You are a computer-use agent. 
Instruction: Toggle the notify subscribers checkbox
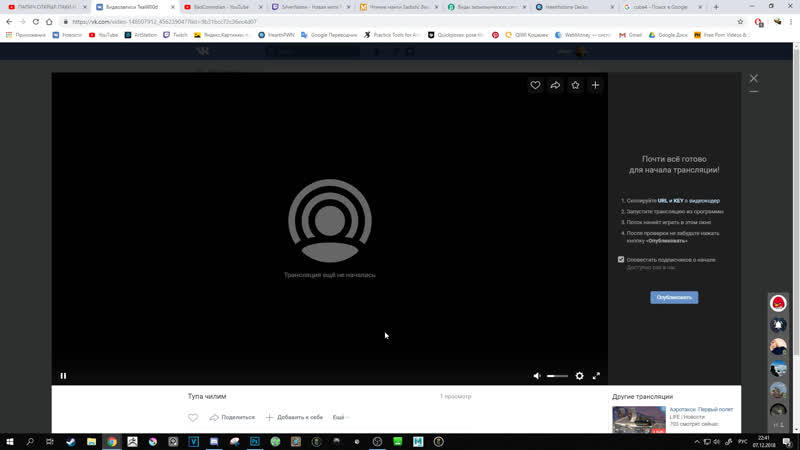621,259
